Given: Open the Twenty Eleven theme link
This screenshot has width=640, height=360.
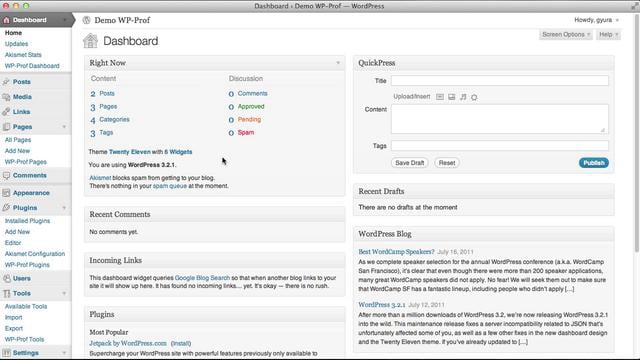Looking at the screenshot, I should tap(130, 152).
